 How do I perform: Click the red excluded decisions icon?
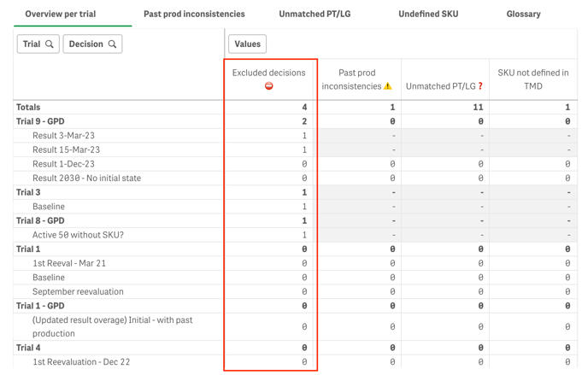point(269,86)
